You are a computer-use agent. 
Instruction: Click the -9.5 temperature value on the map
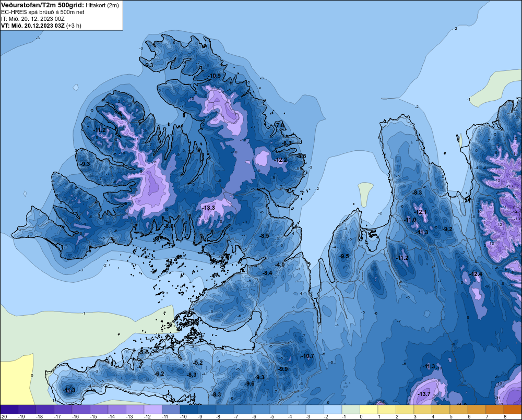pyautogui.click(x=344, y=256)
